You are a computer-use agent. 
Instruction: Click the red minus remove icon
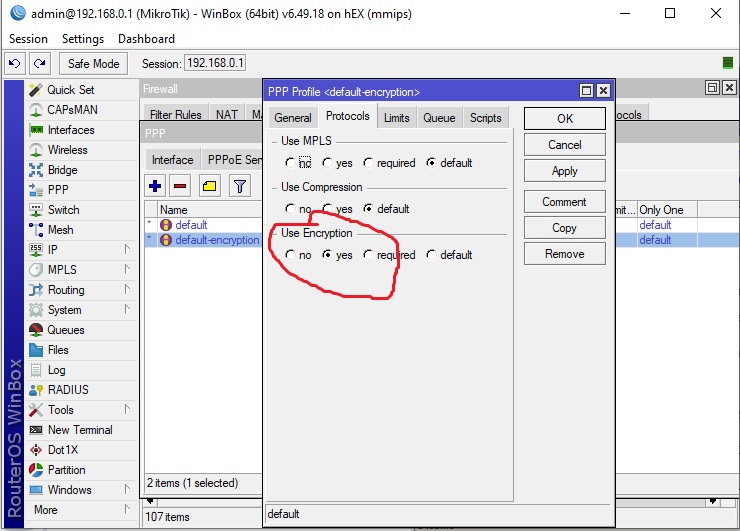pos(180,186)
